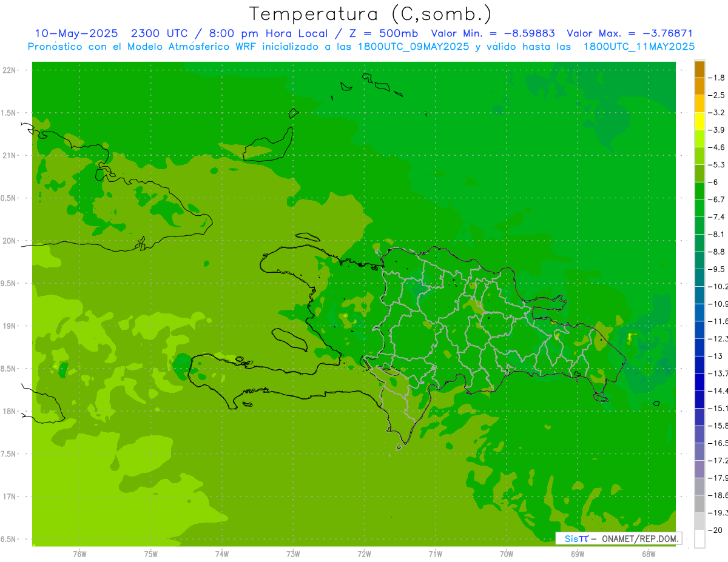Click the swatch between -4.6 and -5.3
The image size is (728, 562).
point(699,156)
